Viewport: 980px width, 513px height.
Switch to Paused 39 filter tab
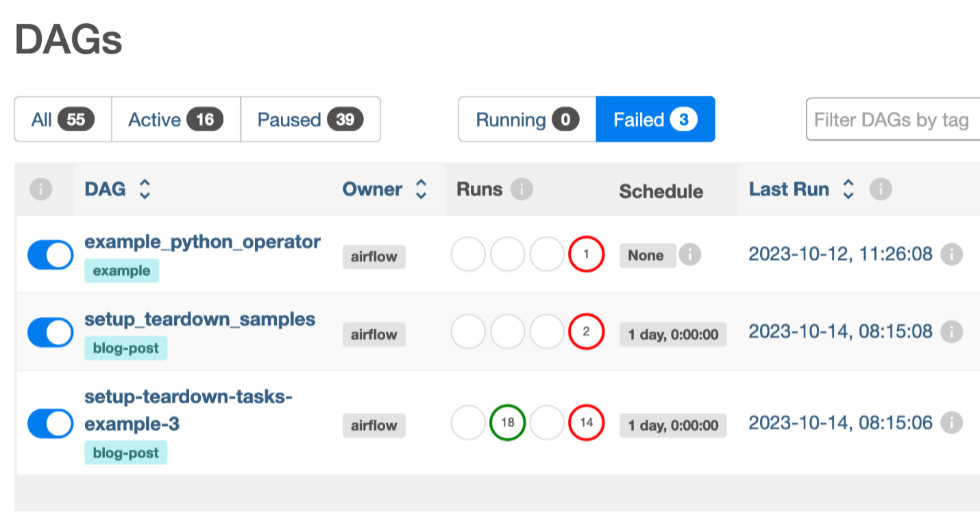pos(310,119)
